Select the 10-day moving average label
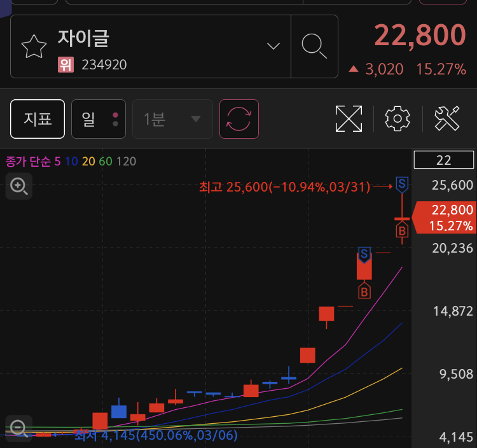Viewport: 477px width, 448px height. [x=71, y=161]
